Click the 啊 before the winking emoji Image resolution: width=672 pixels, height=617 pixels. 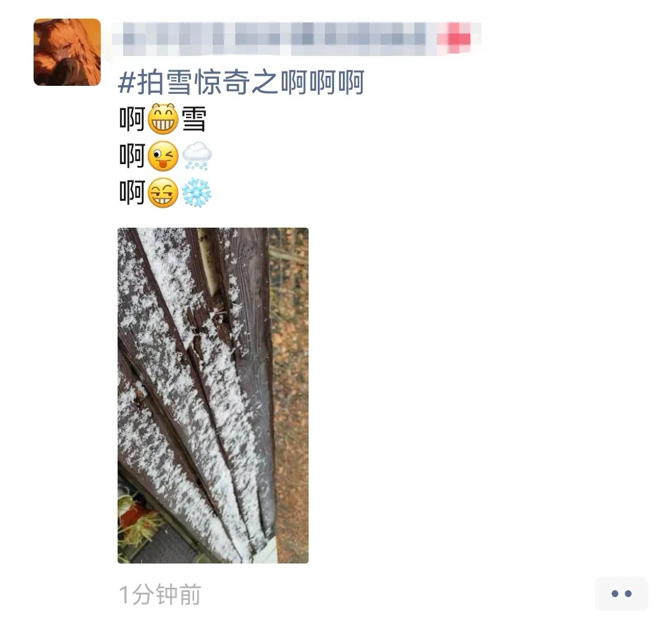132,156
